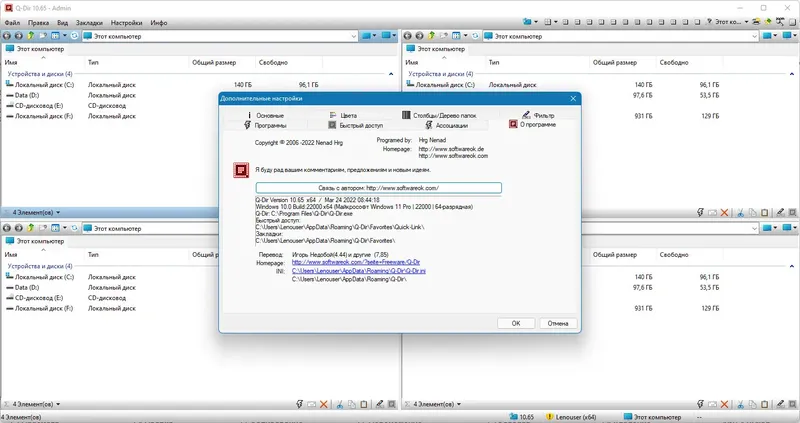Click the red Q-Dir logo in the dialog

point(241,170)
